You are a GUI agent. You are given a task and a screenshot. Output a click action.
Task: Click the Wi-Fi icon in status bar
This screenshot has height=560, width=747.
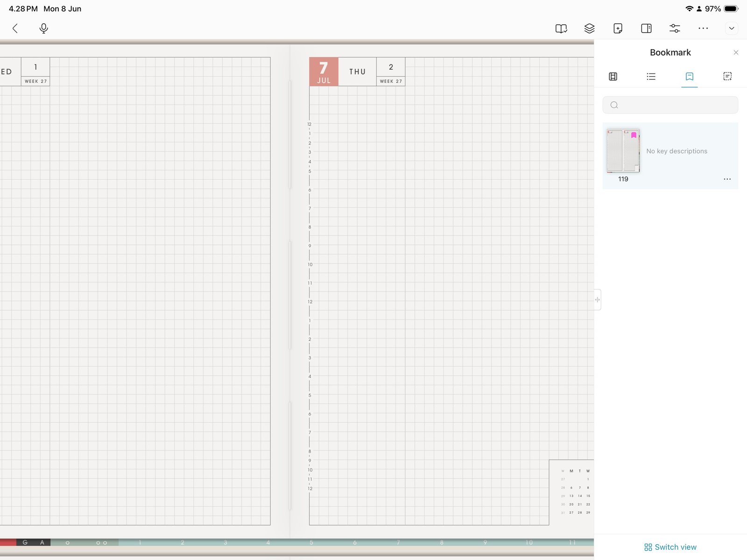[x=689, y=8]
